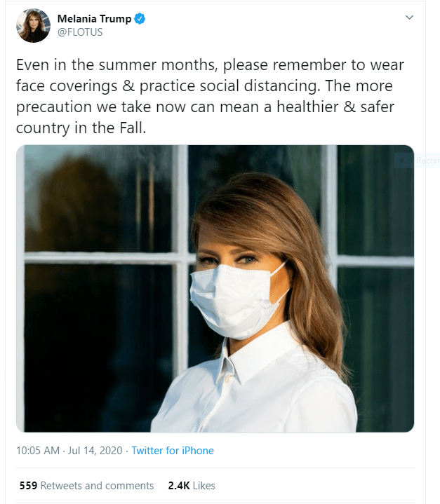Open the Twitter for iPhone source link
440x504 pixels.
(x=173, y=451)
